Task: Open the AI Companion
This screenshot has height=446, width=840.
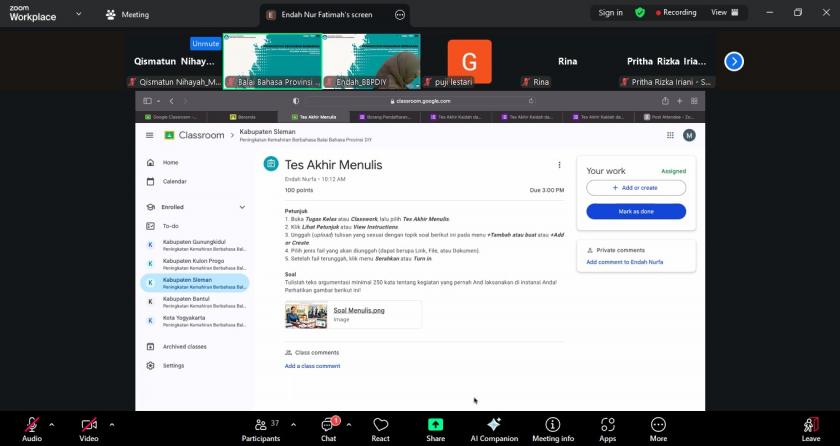Action: pyautogui.click(x=495, y=428)
